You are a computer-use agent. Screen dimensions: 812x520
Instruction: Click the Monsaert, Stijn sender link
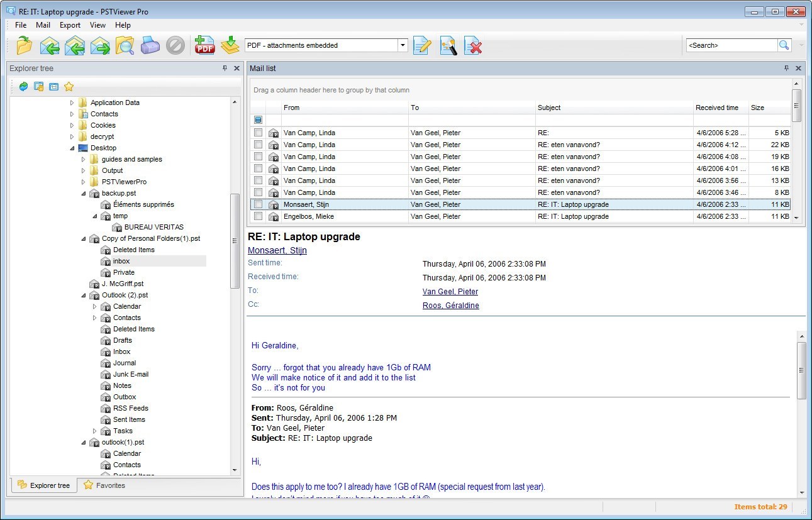coord(277,250)
